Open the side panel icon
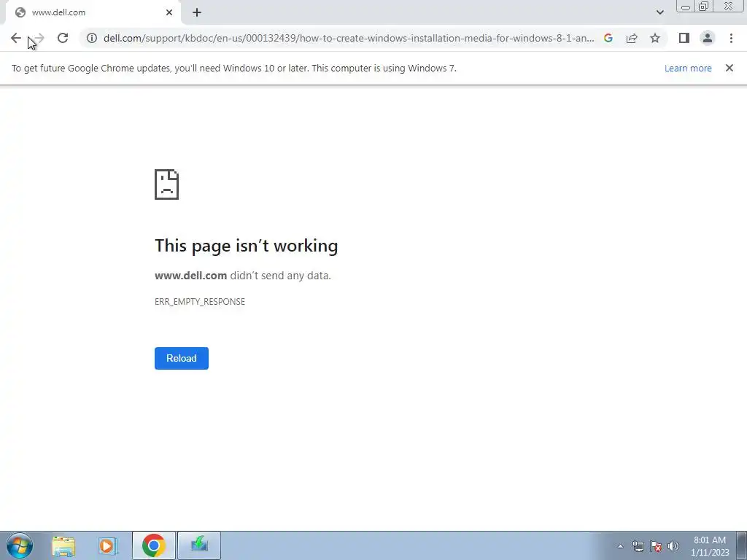747x560 pixels. 684,38
